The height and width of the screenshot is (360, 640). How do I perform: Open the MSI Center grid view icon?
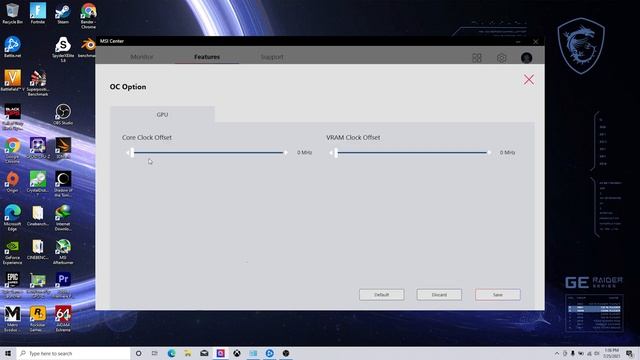click(477, 58)
